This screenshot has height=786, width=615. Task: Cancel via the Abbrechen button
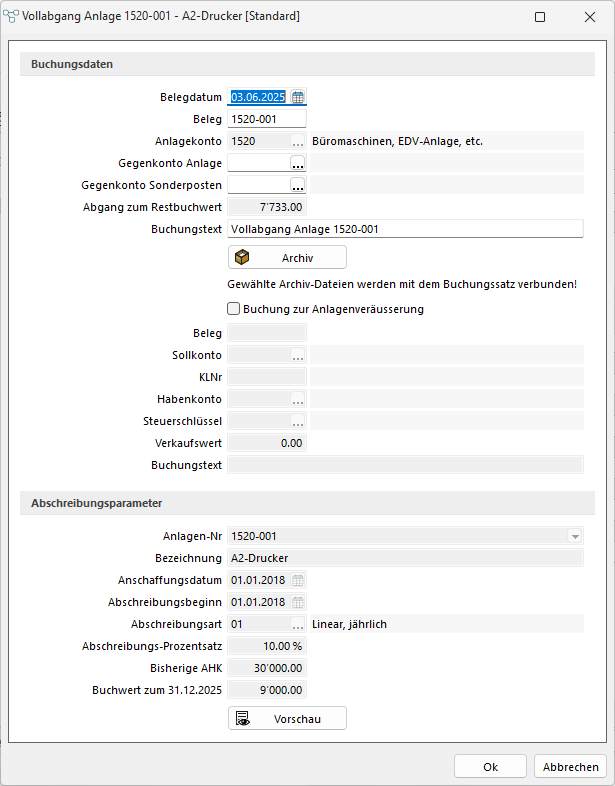point(570,767)
